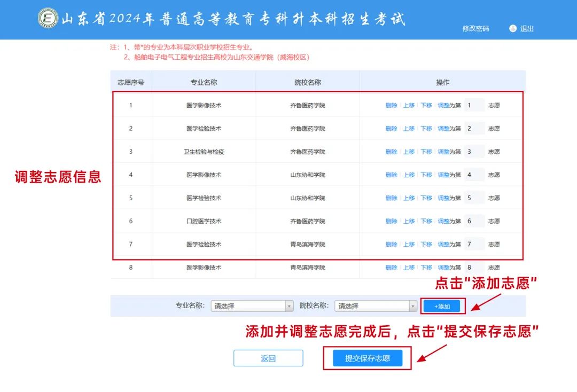Focus order number field in row 5
This screenshot has height=392, width=577.
point(474,198)
